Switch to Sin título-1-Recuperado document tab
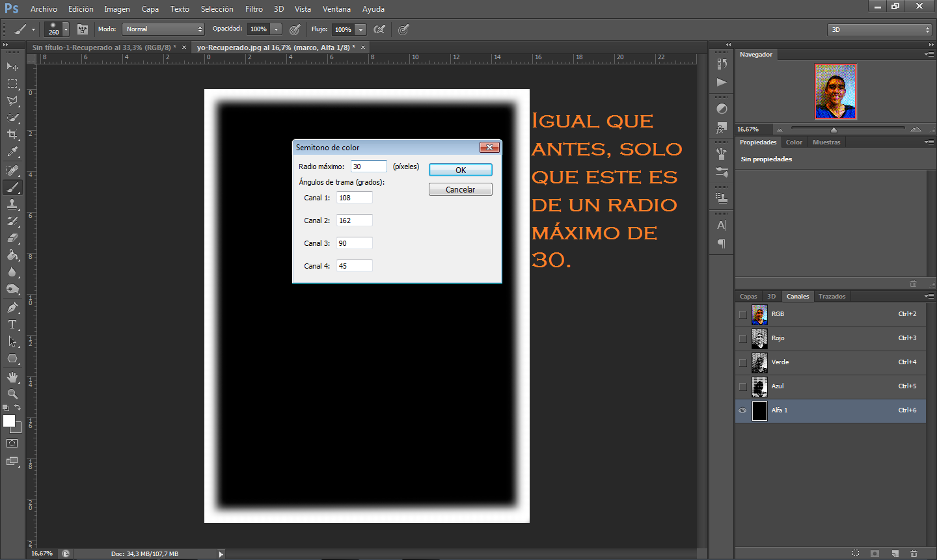 (104, 47)
